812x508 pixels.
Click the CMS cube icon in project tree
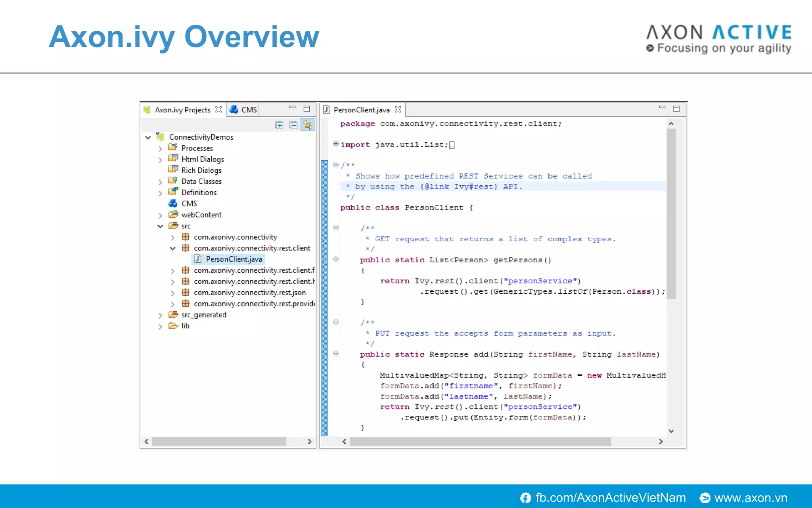173,204
